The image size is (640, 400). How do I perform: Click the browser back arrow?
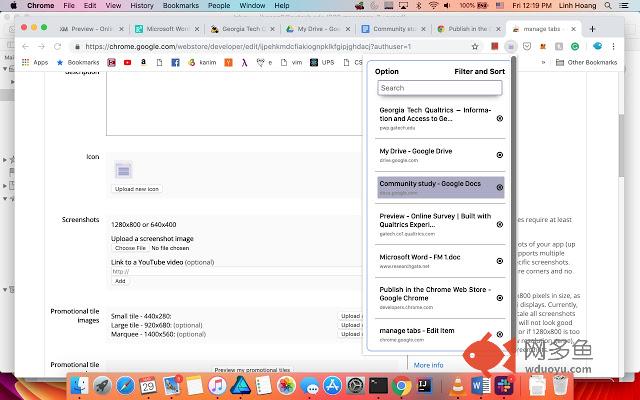point(25,47)
